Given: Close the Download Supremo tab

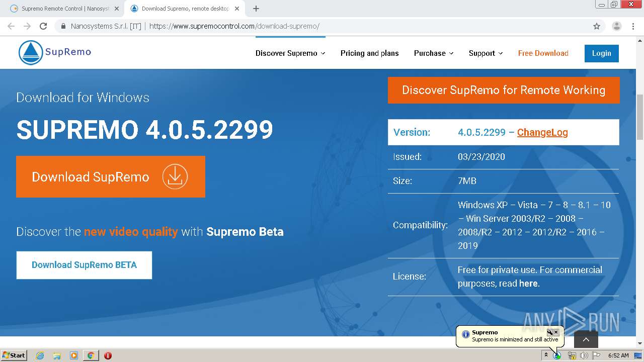Looking at the screenshot, I should click(237, 9).
